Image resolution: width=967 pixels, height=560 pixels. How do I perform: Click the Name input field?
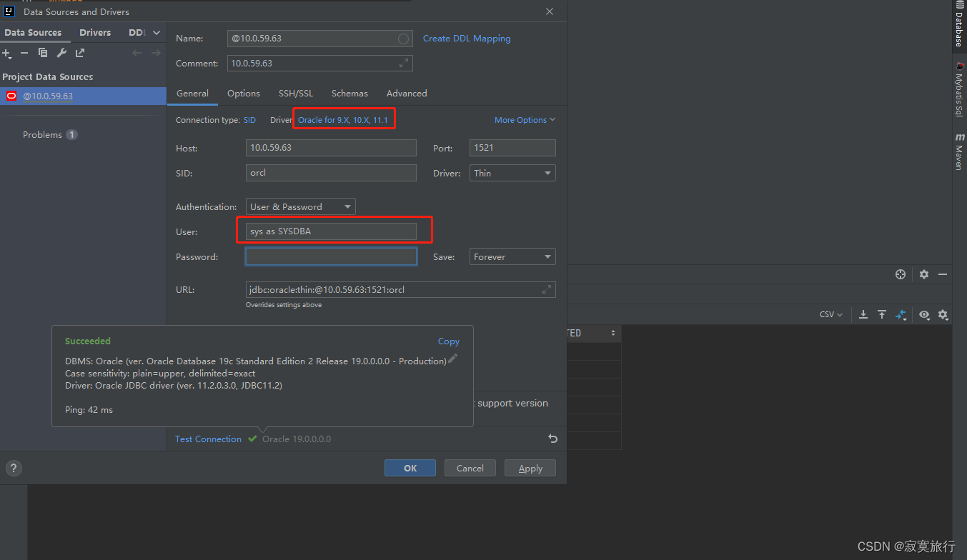coord(320,39)
